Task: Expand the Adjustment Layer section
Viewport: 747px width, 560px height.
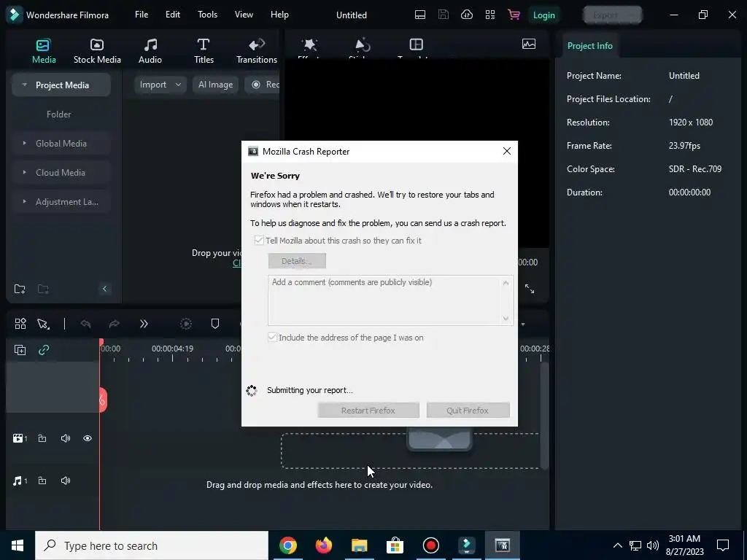Action: 24,201
